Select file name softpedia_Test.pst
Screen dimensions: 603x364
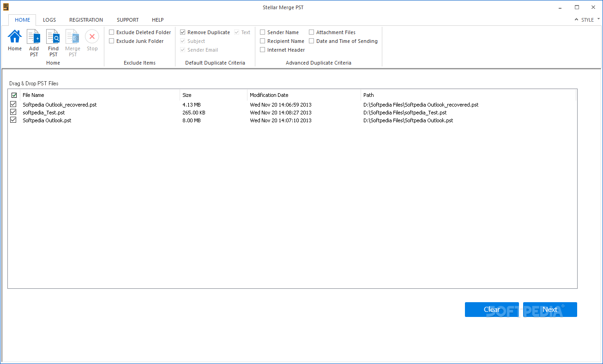(44, 113)
